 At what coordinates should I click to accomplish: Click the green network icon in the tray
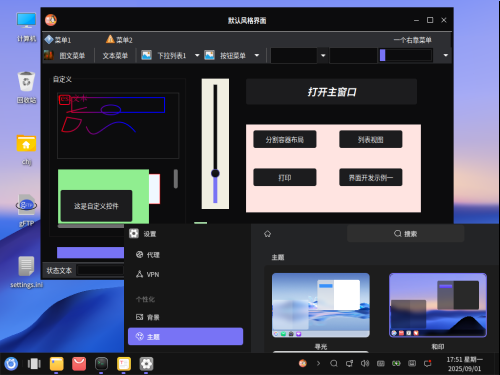(396, 363)
